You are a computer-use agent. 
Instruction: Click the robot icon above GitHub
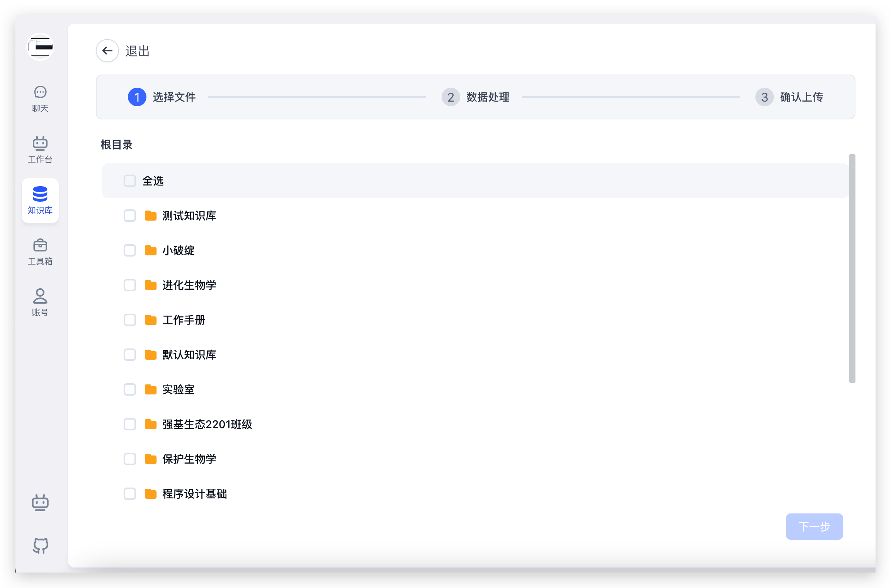(40, 503)
